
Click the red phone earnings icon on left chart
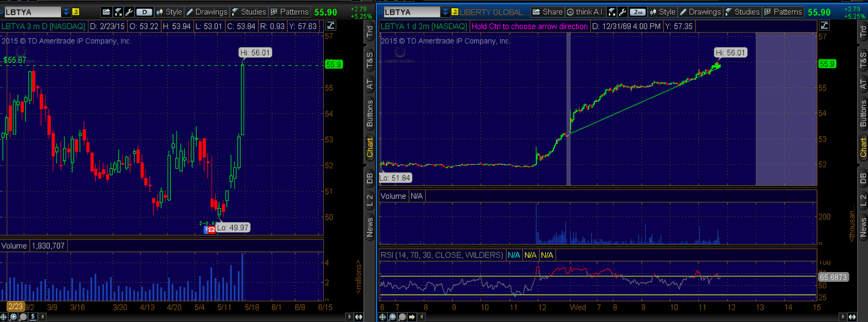(x=210, y=230)
